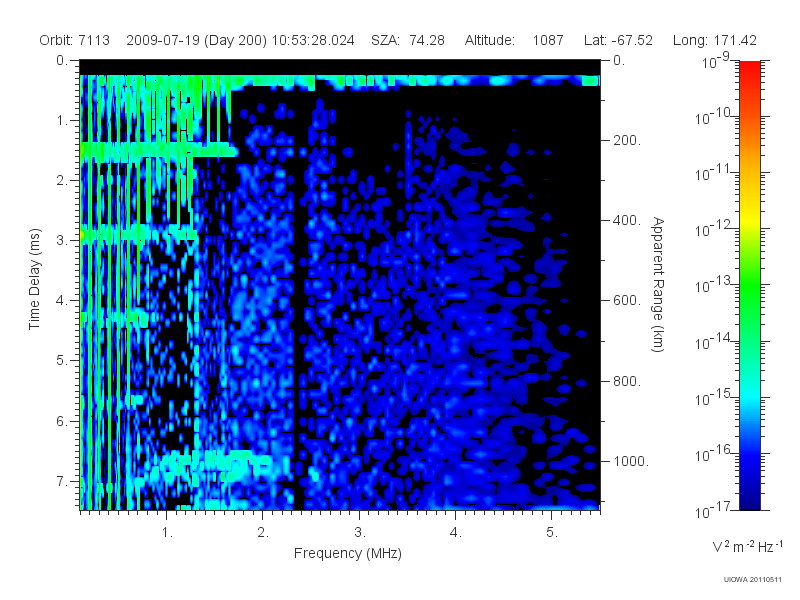Click the red top of the color bar
Image resolution: width=800 pixels, height=600 pixels.
749,71
